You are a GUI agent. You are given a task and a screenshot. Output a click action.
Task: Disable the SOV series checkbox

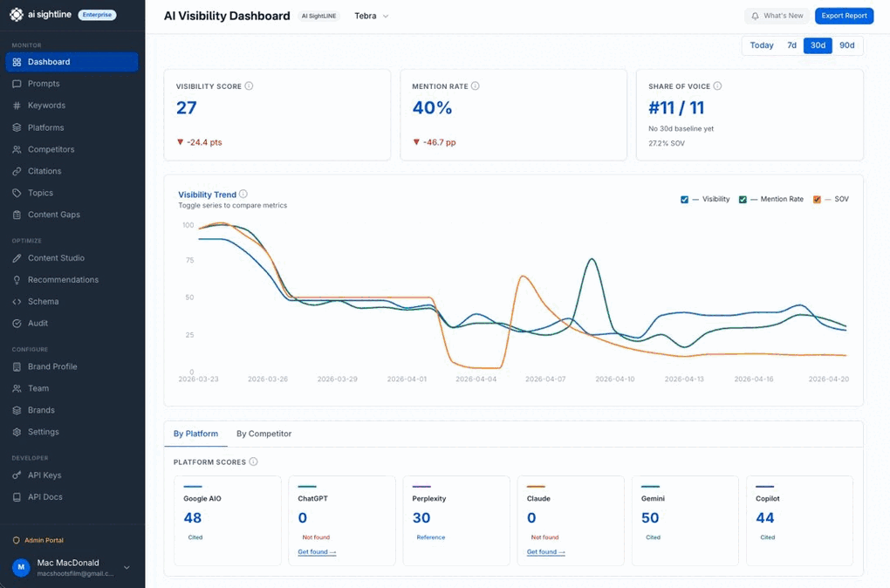(817, 200)
